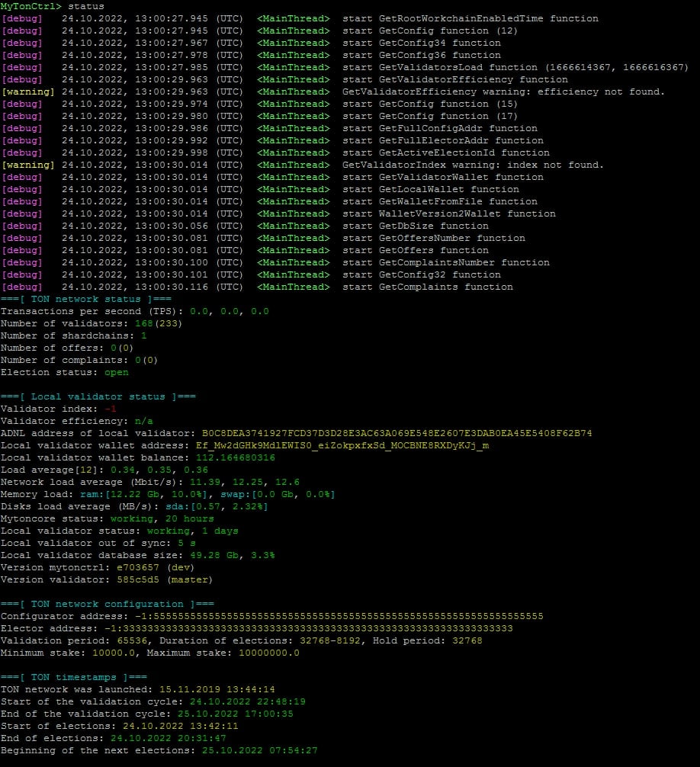
Task: Click the "start GetConfig36 function" log text
Action: tap(422, 55)
